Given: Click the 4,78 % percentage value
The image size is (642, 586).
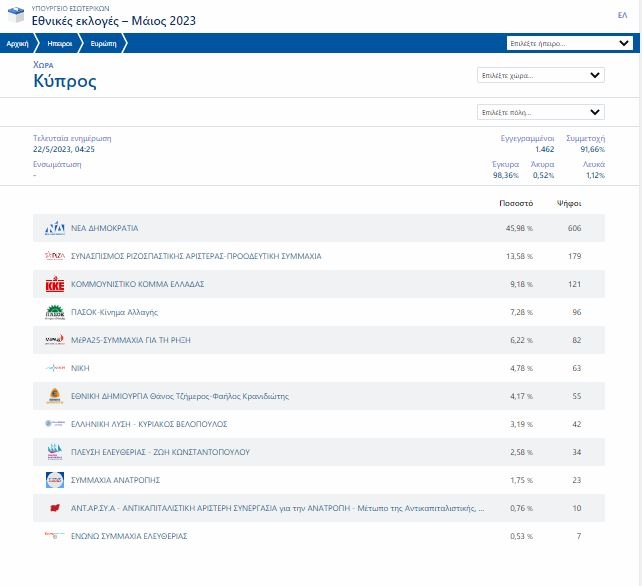Looking at the screenshot, I should (521, 368).
